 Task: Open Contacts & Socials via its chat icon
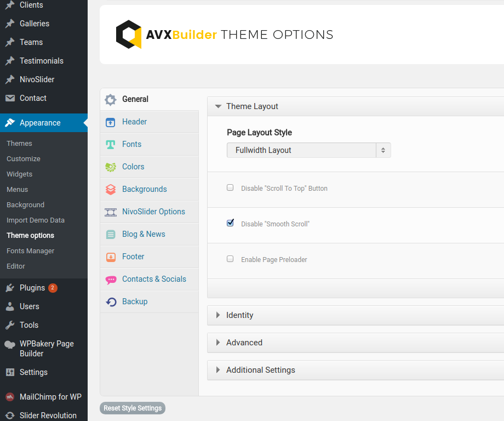[111, 279]
